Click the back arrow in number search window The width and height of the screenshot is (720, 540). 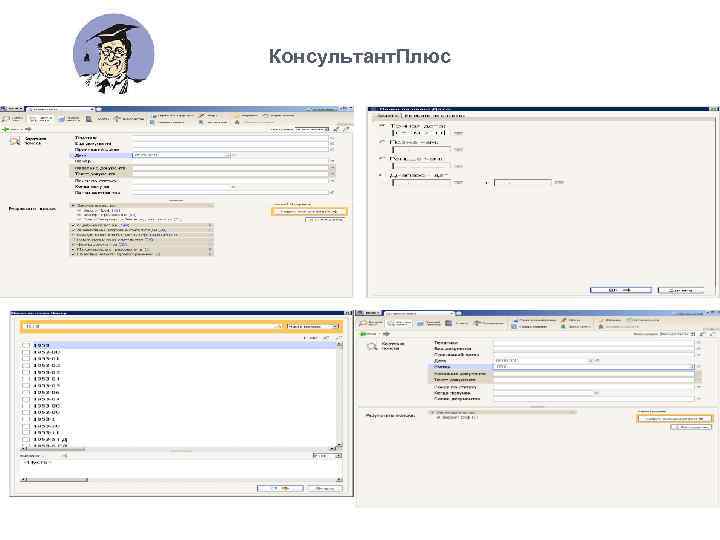pos(364,334)
